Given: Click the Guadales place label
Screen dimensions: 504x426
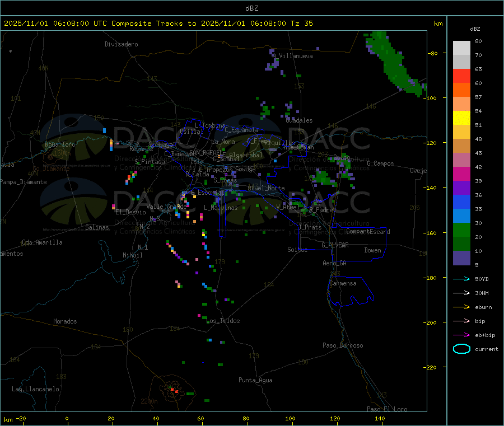Looking at the screenshot, I should click(299, 120).
